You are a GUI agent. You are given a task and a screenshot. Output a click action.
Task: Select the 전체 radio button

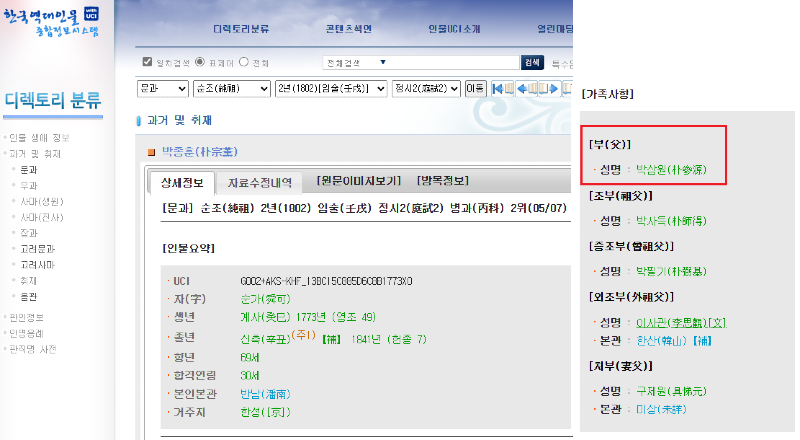pyautogui.click(x=244, y=62)
